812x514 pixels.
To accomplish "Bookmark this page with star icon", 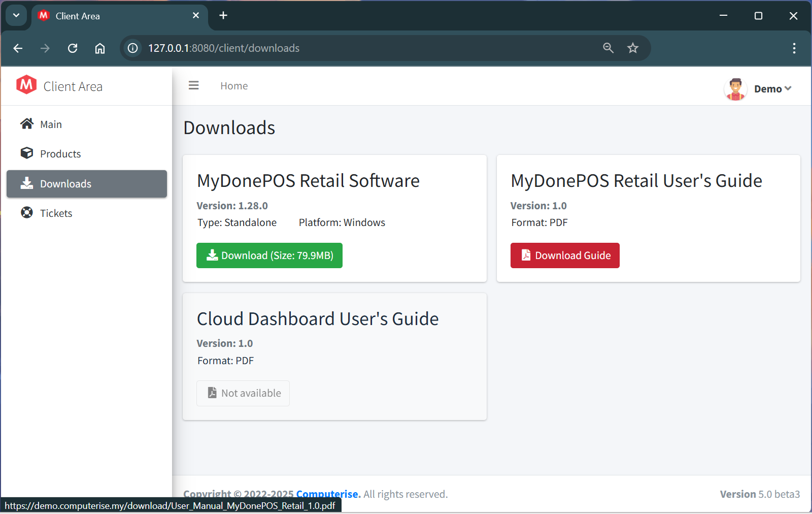I will tap(632, 48).
